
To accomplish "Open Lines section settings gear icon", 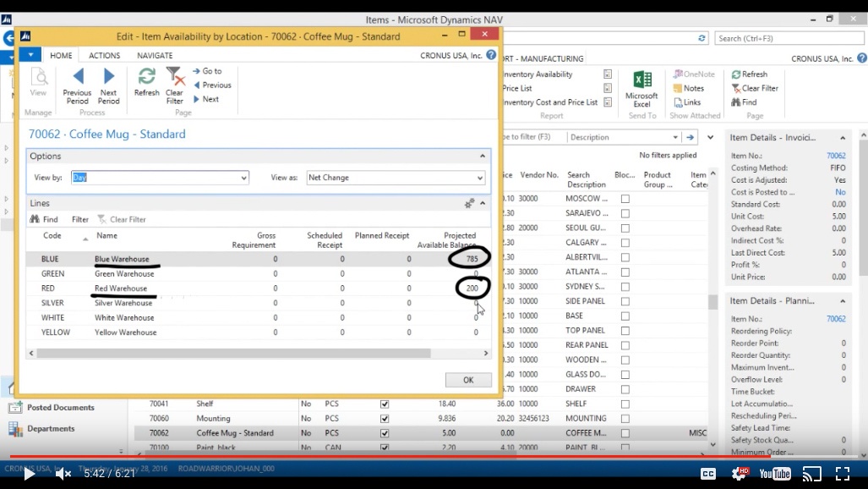I will point(469,204).
